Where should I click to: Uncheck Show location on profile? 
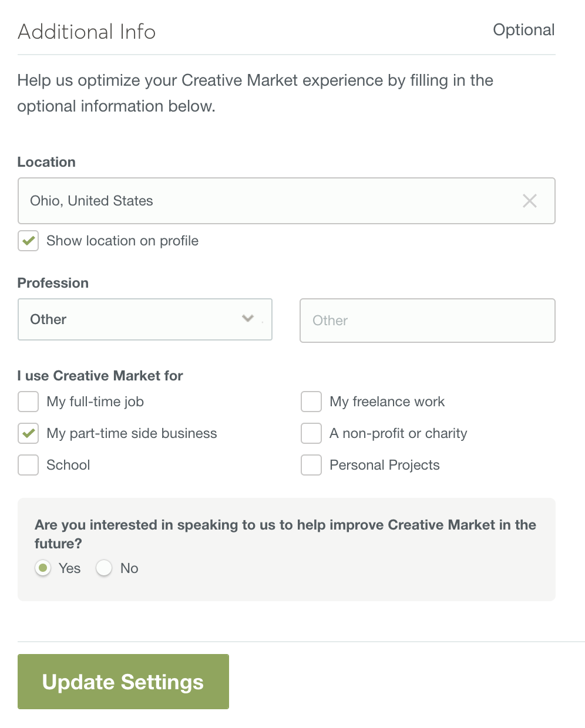pyautogui.click(x=28, y=241)
